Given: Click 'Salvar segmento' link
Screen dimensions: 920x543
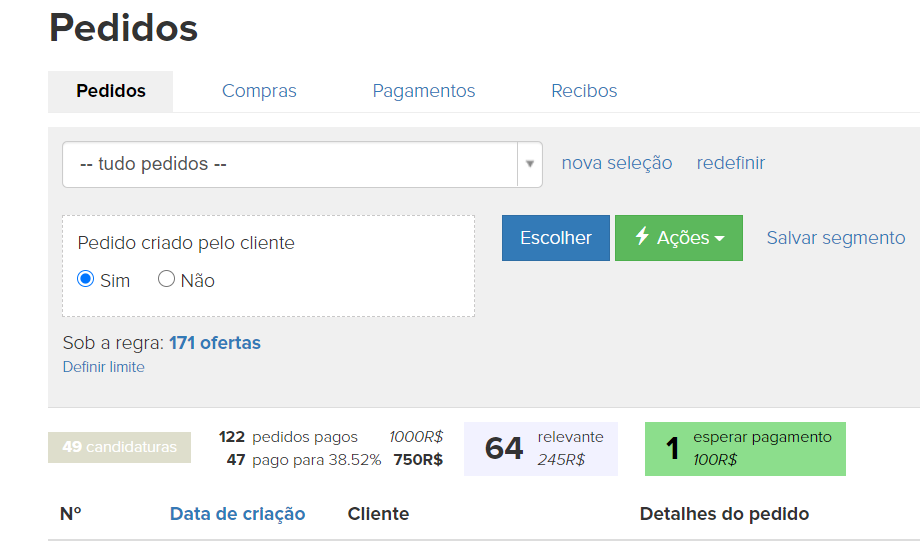Looking at the screenshot, I should 836,238.
